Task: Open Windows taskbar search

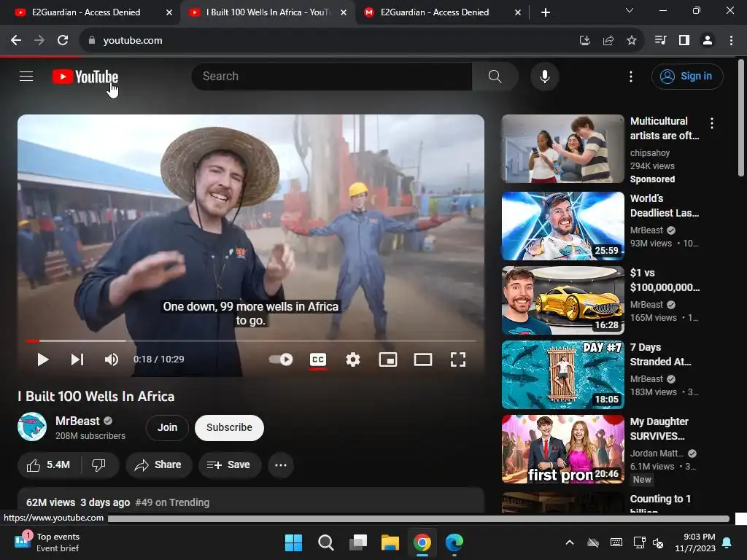Action: 326,542
